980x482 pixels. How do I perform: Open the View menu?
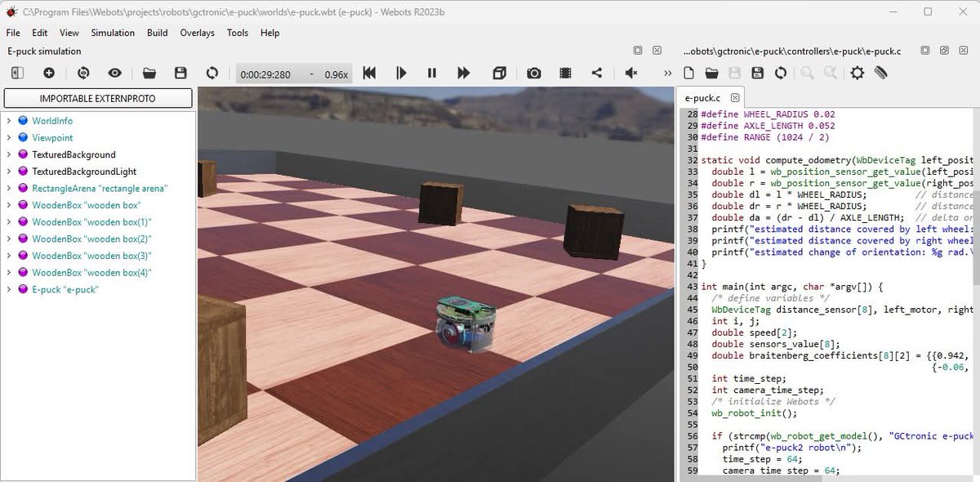pos(69,33)
